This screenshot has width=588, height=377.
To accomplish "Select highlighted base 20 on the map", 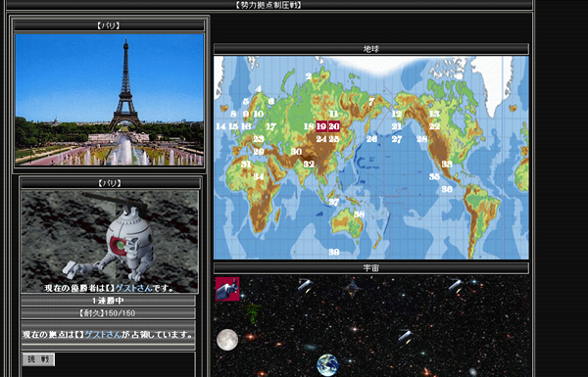I will tap(334, 126).
